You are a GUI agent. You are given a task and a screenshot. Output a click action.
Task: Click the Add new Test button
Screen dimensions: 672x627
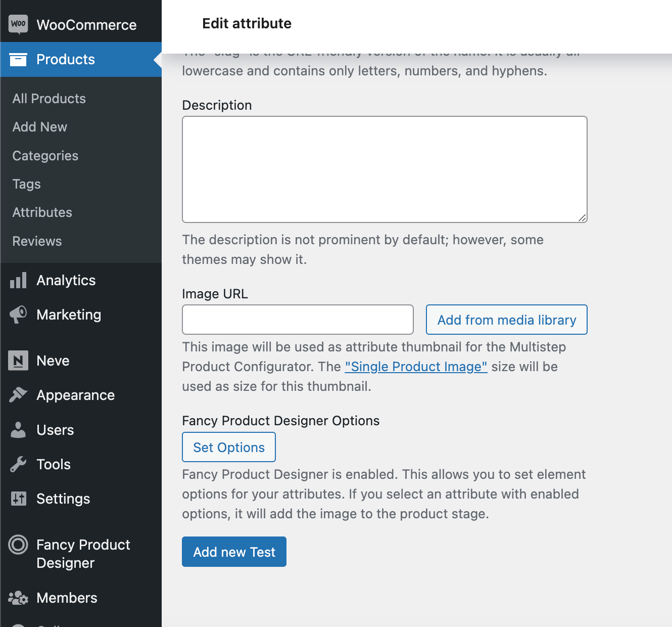(x=234, y=552)
